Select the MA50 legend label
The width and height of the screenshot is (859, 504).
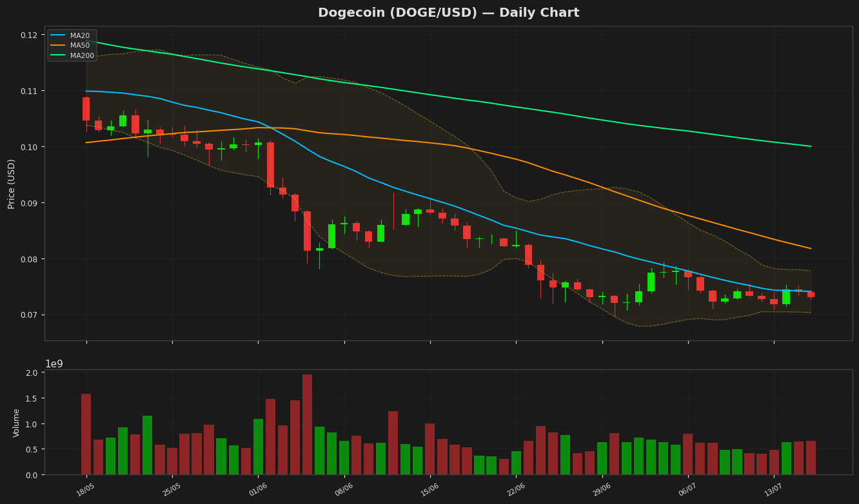tap(79, 45)
